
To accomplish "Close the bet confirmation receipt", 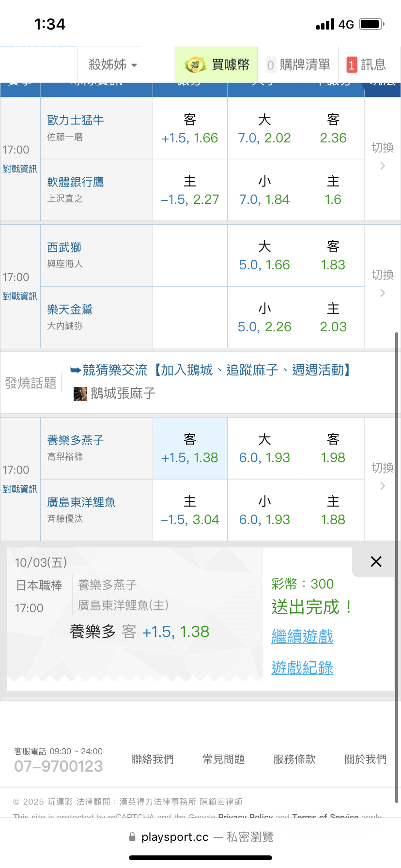I will [x=376, y=562].
